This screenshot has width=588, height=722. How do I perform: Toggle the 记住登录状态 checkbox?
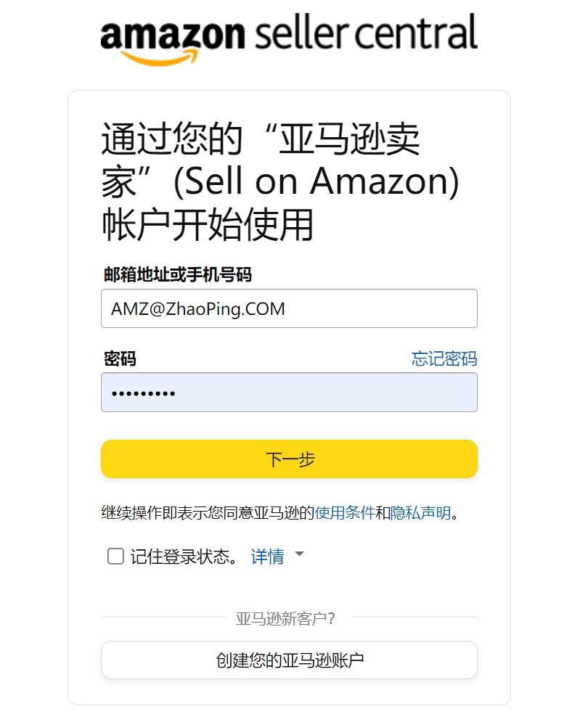tap(115, 557)
